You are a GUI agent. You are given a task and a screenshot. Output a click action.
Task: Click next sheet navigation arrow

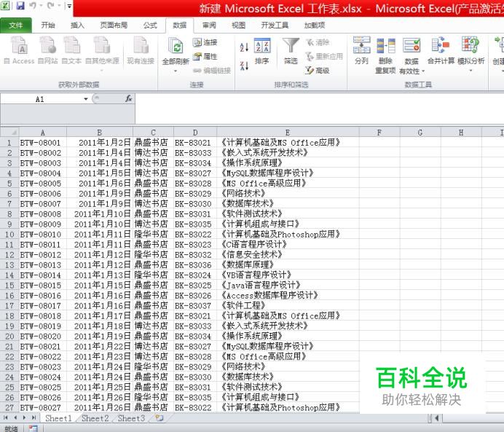(x=25, y=418)
